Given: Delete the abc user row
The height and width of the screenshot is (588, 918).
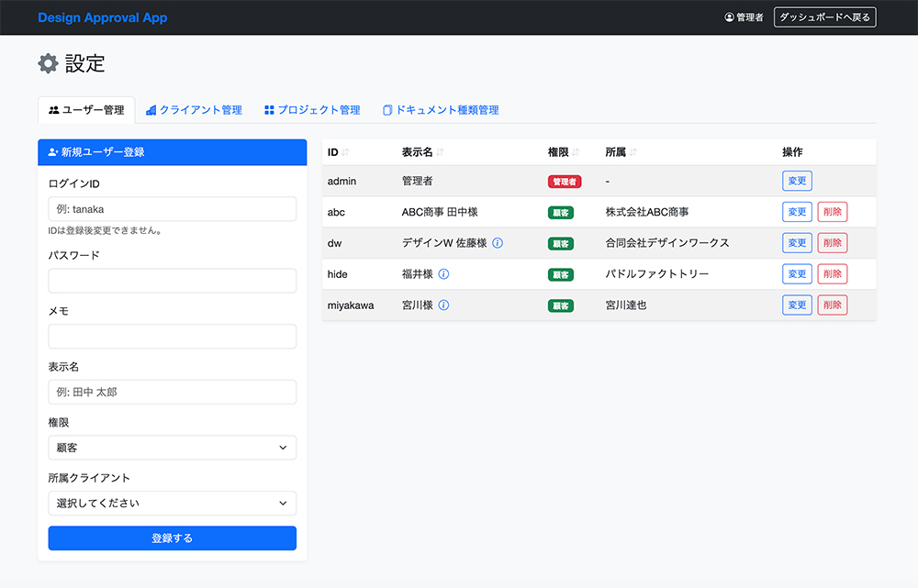Looking at the screenshot, I should pos(832,212).
